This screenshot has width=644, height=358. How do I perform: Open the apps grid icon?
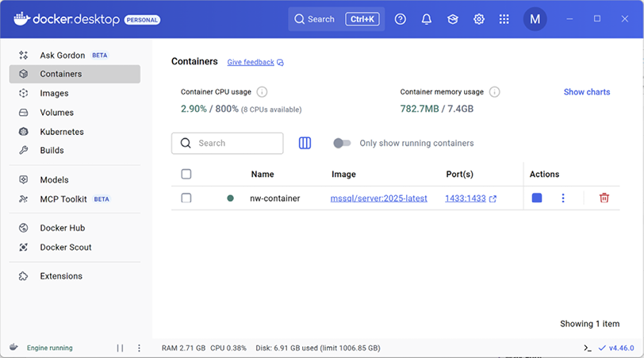[x=504, y=19]
